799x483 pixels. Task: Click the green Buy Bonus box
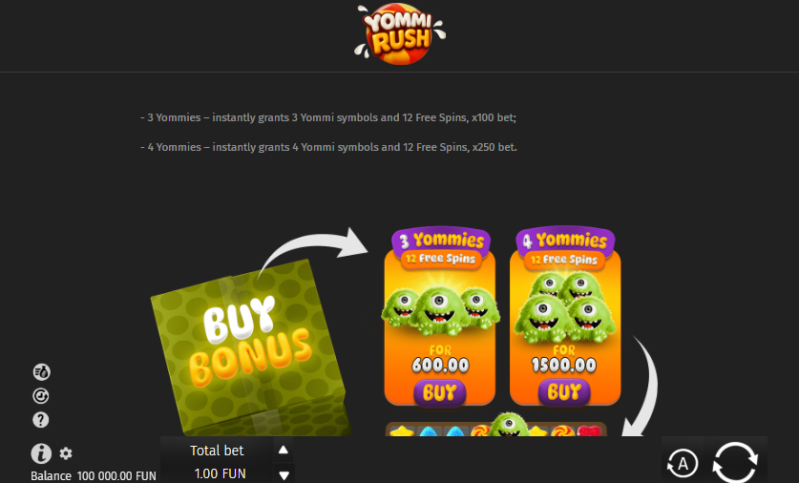click(250, 347)
